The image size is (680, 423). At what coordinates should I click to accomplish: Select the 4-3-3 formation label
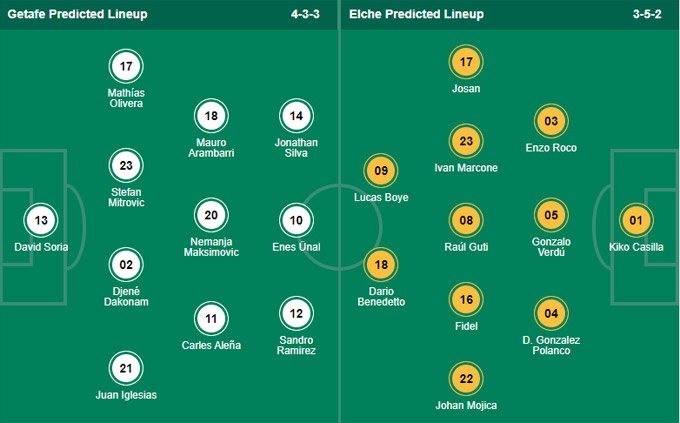[x=305, y=14]
